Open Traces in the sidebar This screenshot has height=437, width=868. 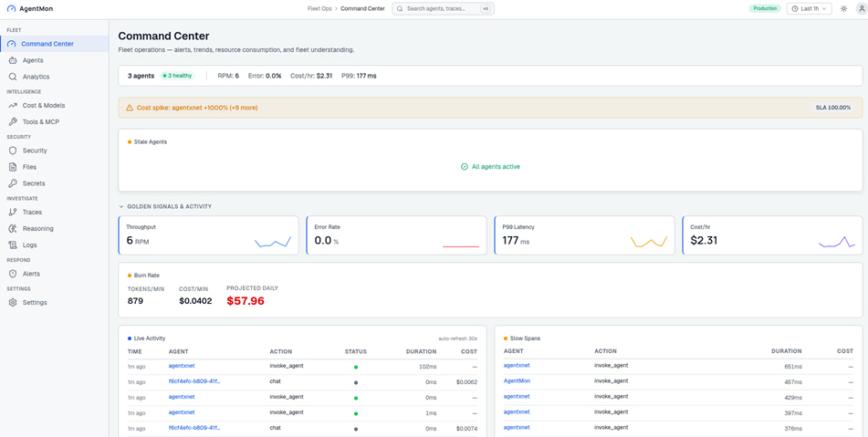pos(32,213)
